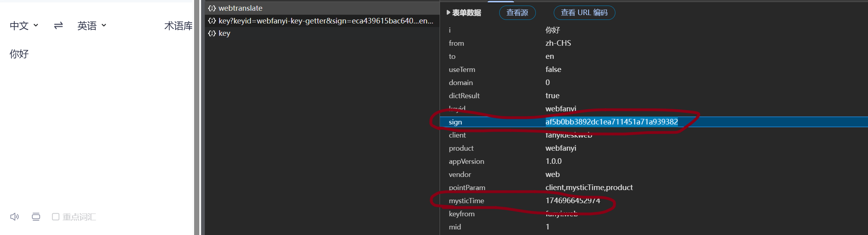Click the pointParam parameter value

pyautogui.click(x=589, y=188)
